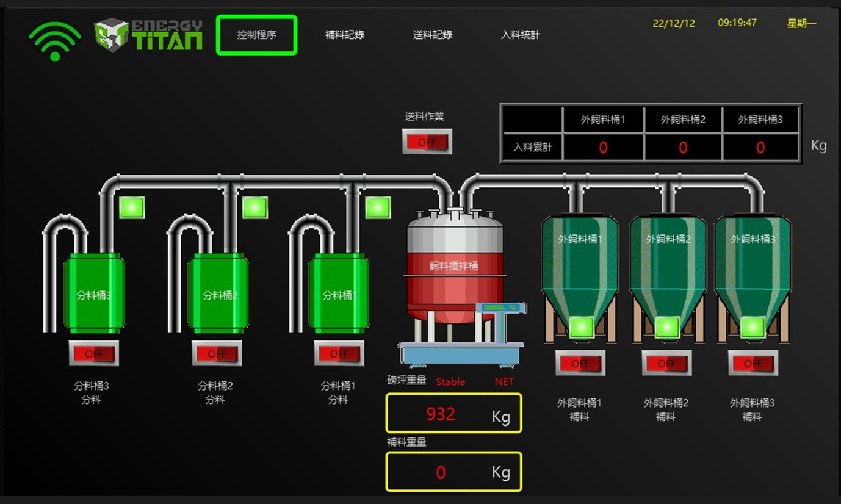This screenshot has width=841, height=504.
Task: Click the green 分料桶1 tank
Action: pyautogui.click(x=339, y=294)
